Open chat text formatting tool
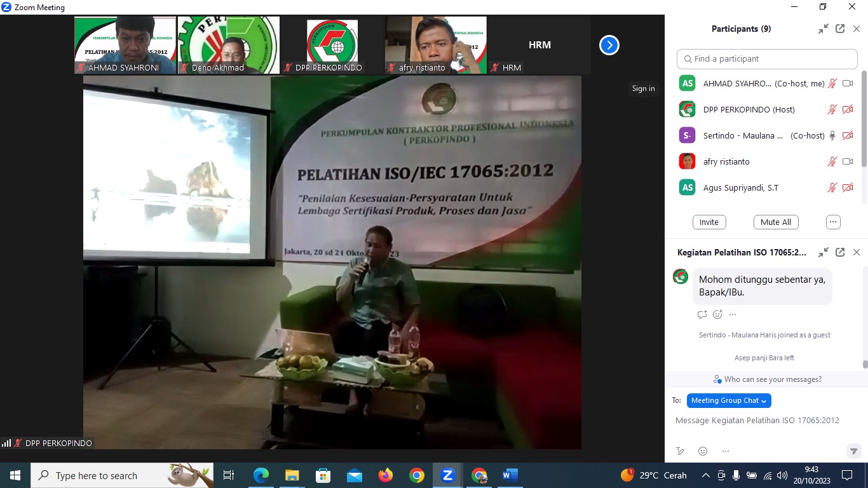This screenshot has height=488, width=868. coord(681,451)
